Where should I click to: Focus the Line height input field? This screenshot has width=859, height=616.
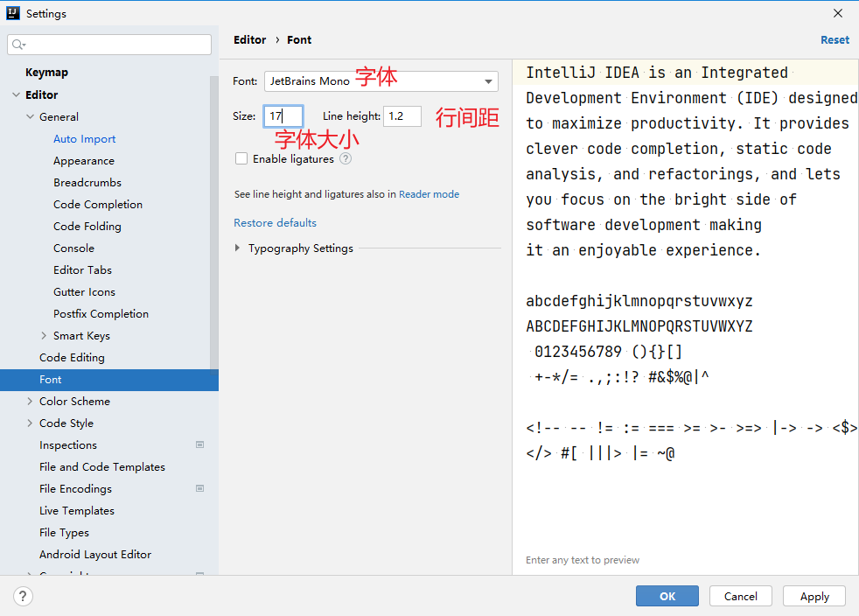click(402, 116)
